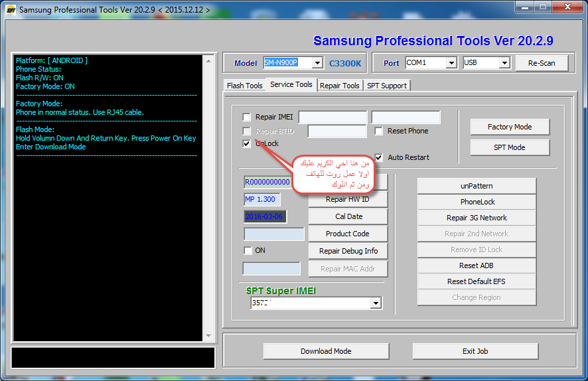Click the unPattern button
The height and width of the screenshot is (381, 588).
[477, 186]
